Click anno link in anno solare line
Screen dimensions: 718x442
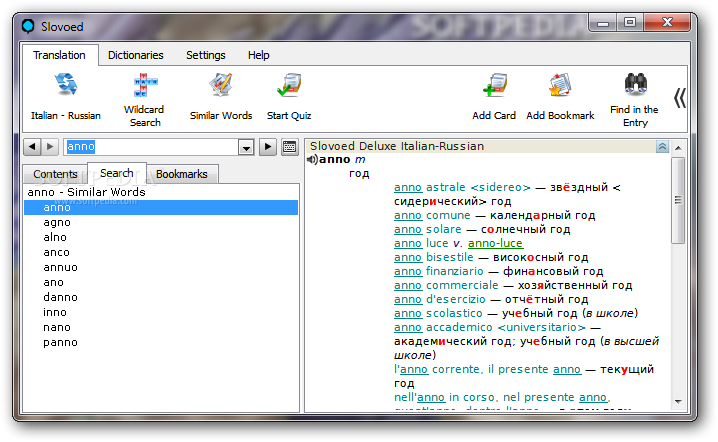pyautogui.click(x=408, y=229)
